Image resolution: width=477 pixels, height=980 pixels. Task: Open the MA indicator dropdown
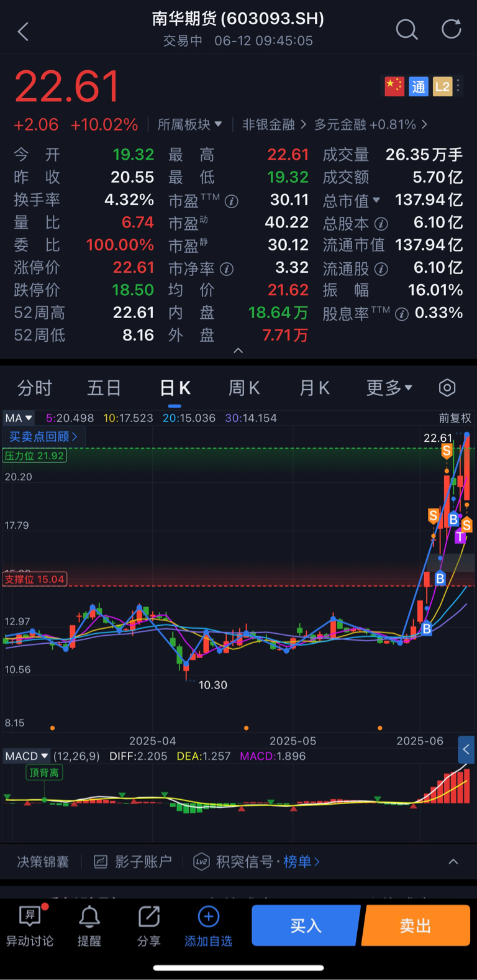pyautogui.click(x=19, y=418)
